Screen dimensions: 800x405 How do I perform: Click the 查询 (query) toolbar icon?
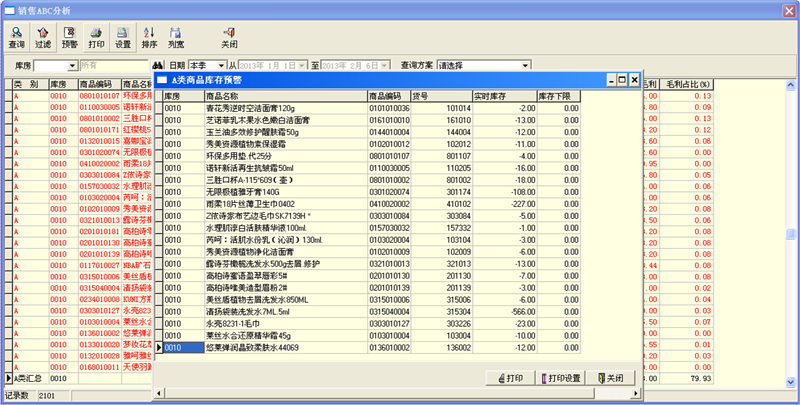17,37
